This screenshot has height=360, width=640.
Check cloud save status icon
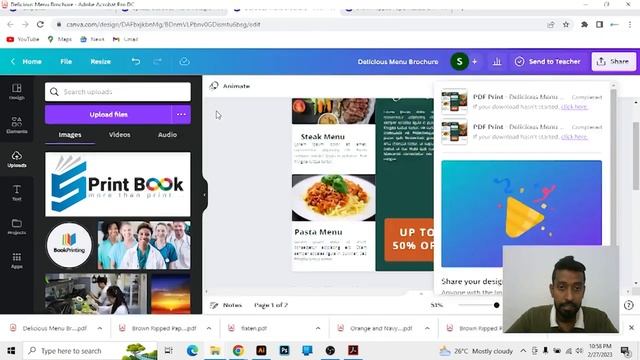184,62
